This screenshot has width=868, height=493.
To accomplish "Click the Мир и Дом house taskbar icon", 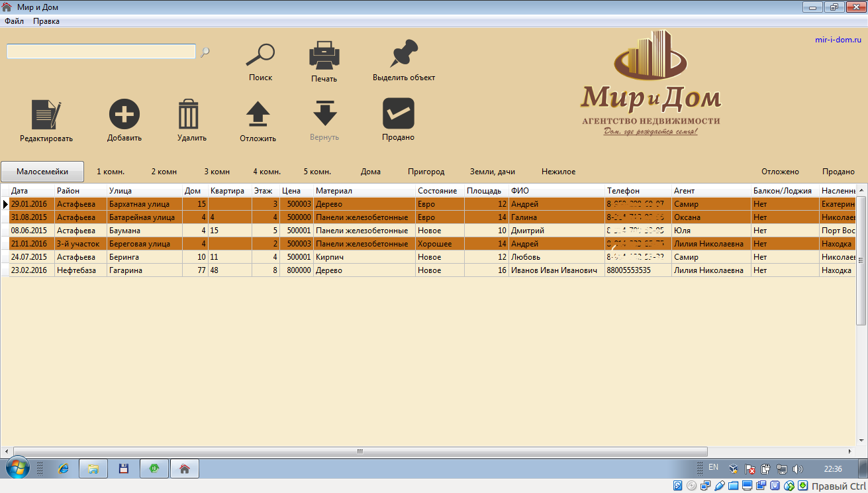I will coord(185,468).
